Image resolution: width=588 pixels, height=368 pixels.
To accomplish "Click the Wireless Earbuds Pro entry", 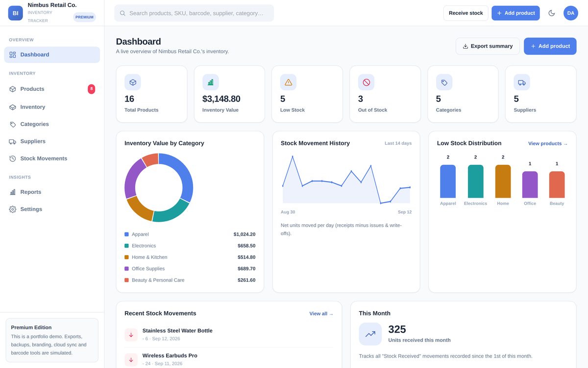I will click(x=229, y=360).
